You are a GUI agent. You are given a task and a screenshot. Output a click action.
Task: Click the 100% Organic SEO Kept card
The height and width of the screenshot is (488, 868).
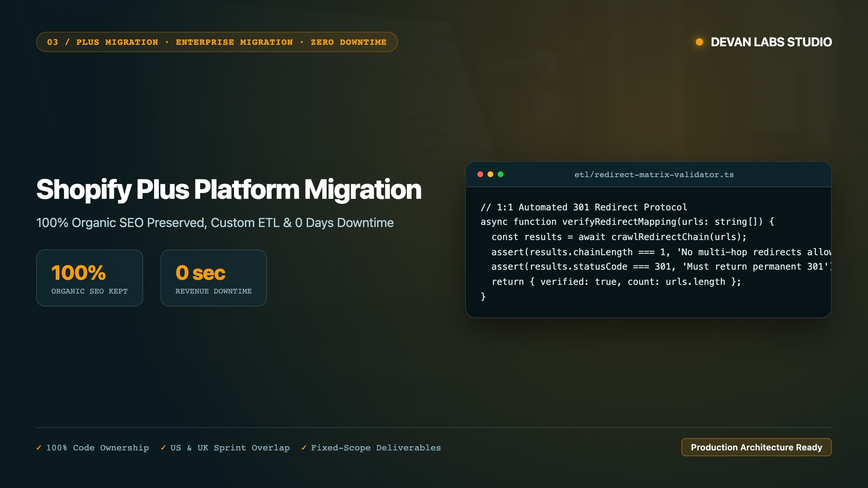tap(90, 278)
